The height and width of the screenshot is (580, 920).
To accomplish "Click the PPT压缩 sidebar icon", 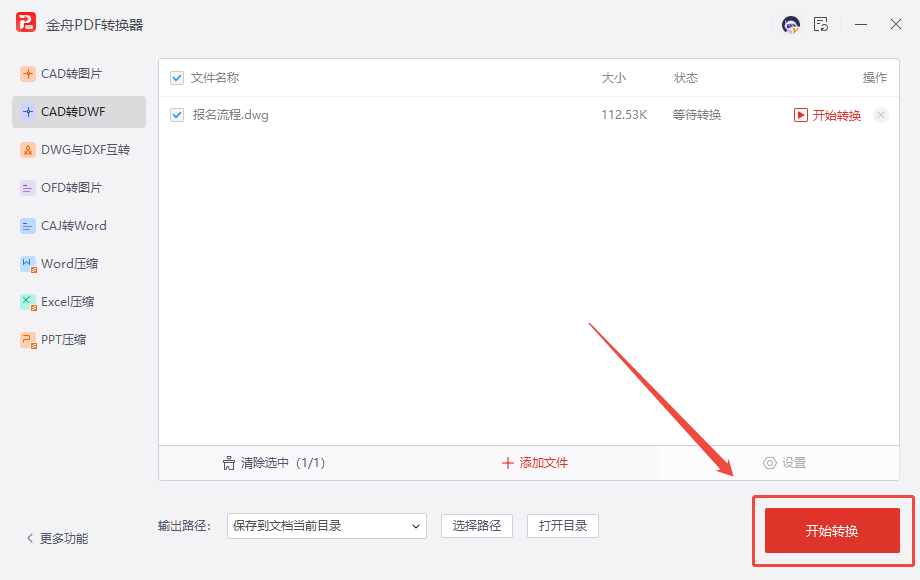I will tap(28, 340).
